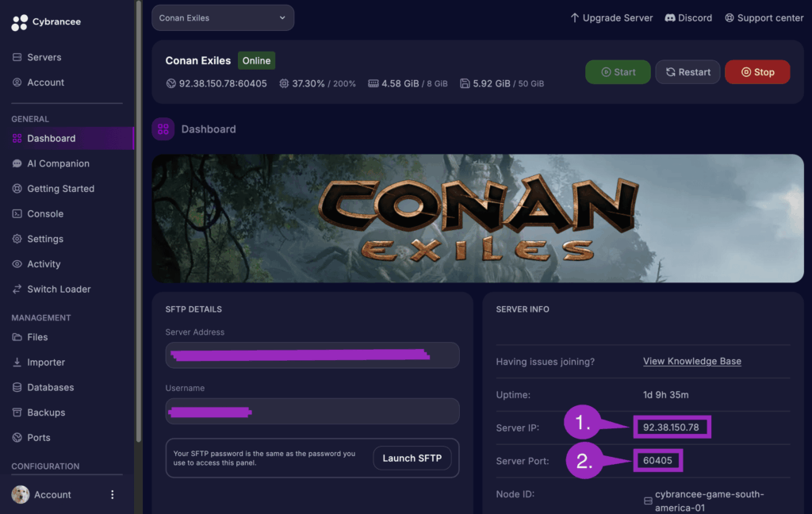Open the account three-dot menu
Image resolution: width=812 pixels, height=514 pixels.
click(113, 495)
